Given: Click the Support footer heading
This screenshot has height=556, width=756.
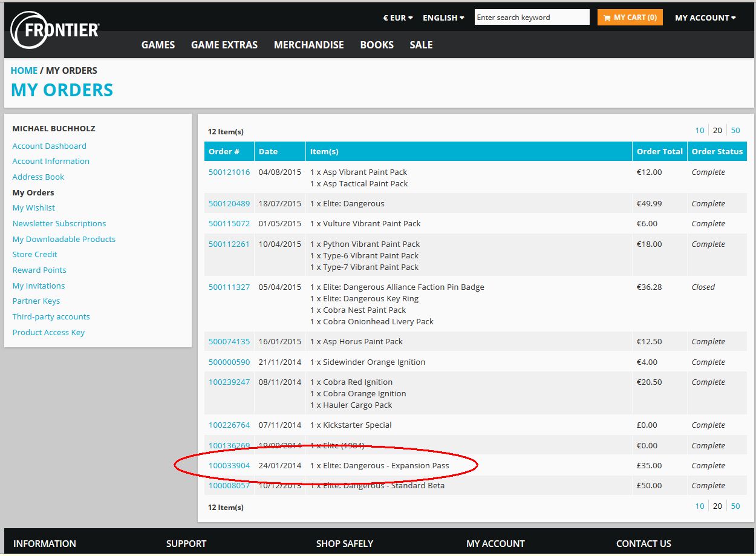Looking at the screenshot, I should tap(186, 543).
